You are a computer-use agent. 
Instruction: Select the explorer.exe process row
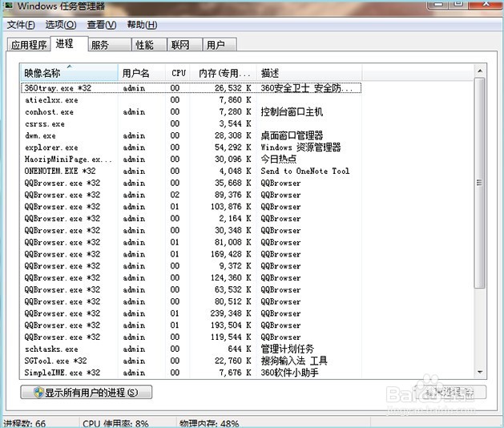(x=191, y=147)
